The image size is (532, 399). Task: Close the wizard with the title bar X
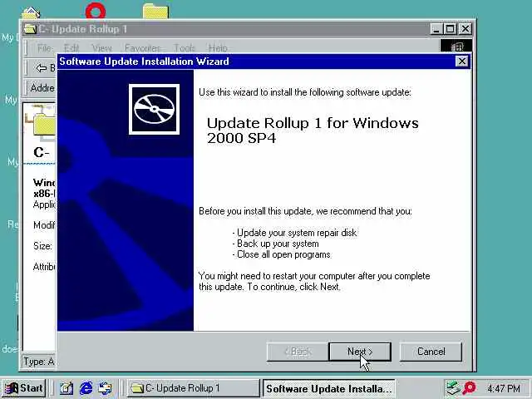click(462, 62)
